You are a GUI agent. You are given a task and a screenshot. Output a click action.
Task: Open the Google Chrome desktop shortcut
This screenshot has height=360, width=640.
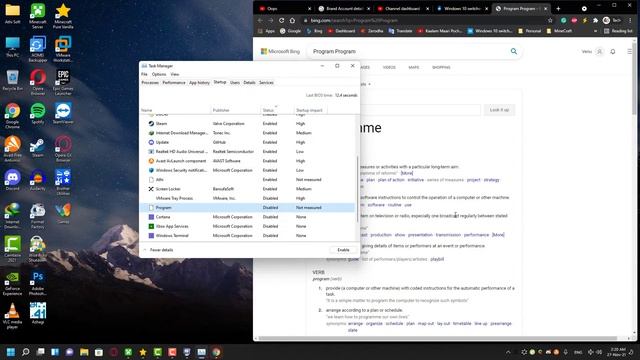[x=12, y=116]
